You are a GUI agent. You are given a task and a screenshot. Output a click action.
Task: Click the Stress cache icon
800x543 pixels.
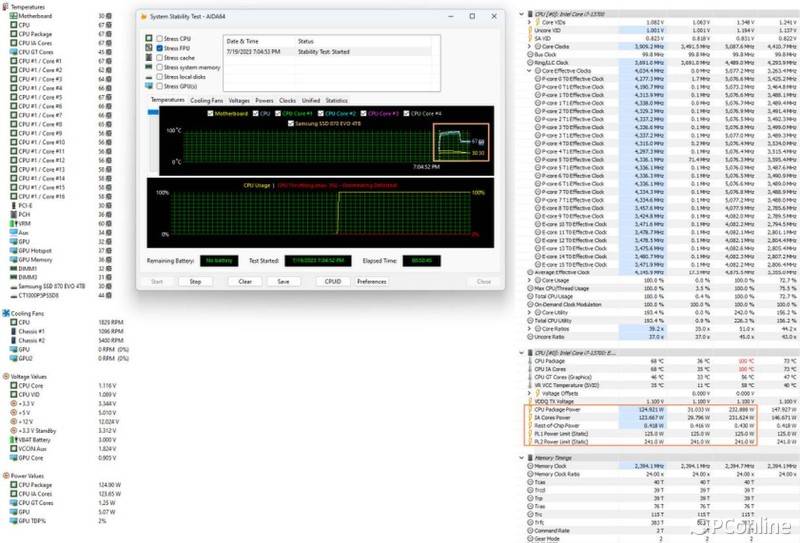pos(149,57)
